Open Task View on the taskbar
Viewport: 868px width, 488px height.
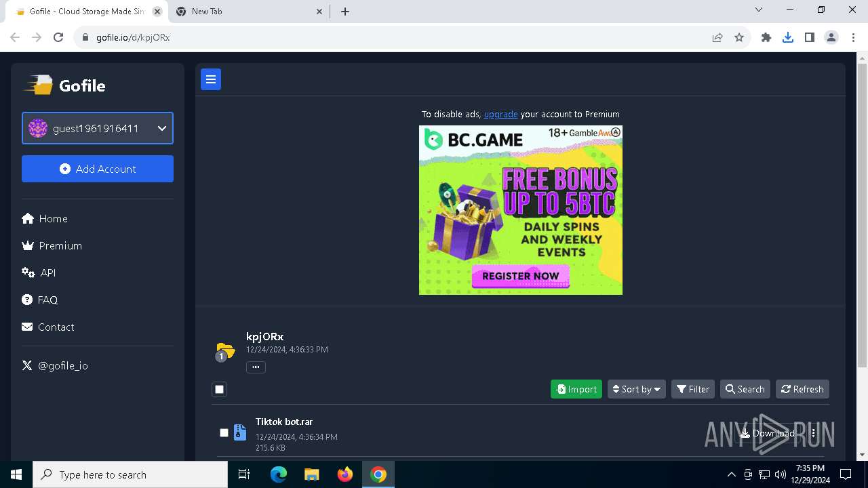click(x=244, y=474)
